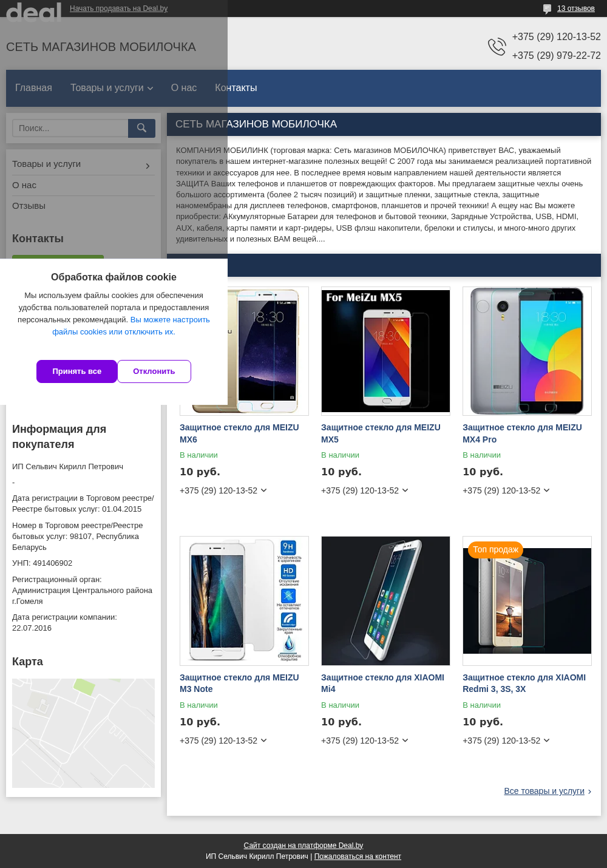Click the search magnifier button
The width and height of the screenshot is (607, 868).
pos(141,128)
